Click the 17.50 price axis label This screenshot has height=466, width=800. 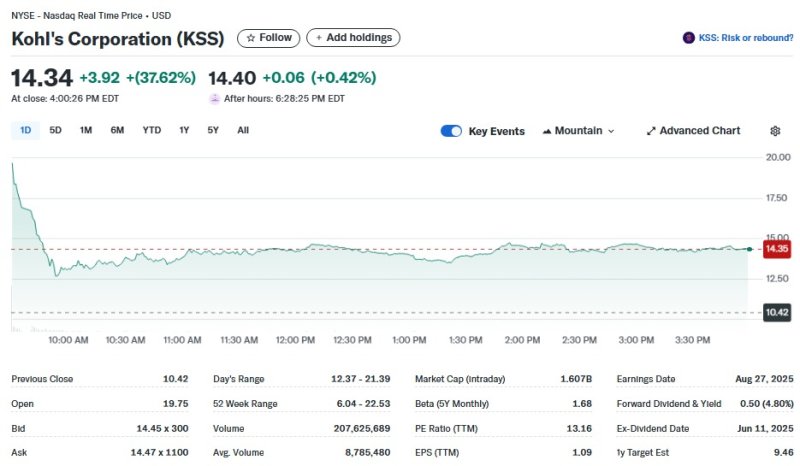tap(777, 198)
